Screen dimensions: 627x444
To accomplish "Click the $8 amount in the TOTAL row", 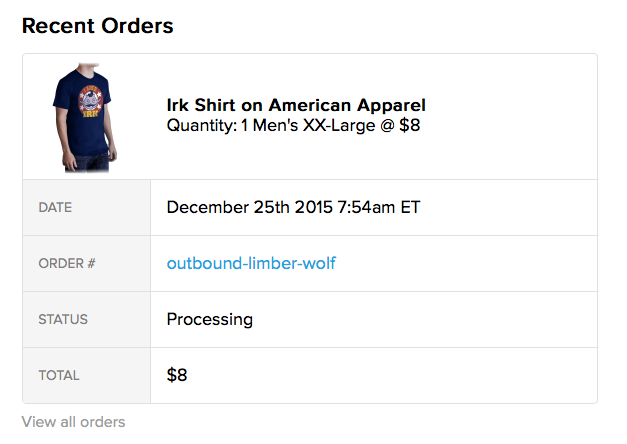I will pos(177,376).
